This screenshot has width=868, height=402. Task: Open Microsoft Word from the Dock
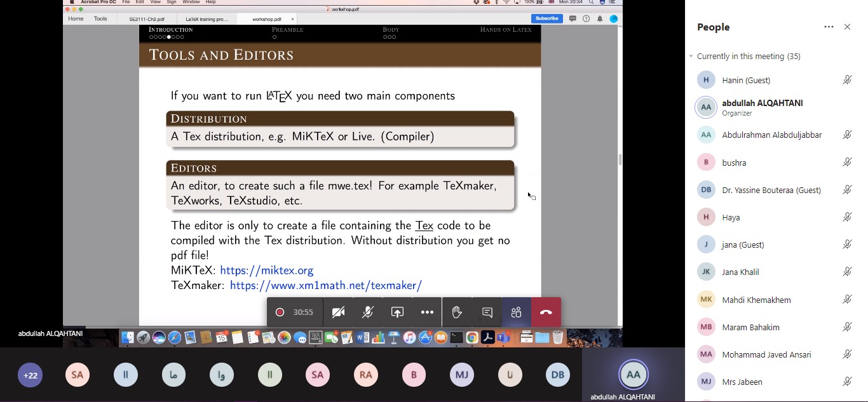coord(363,338)
